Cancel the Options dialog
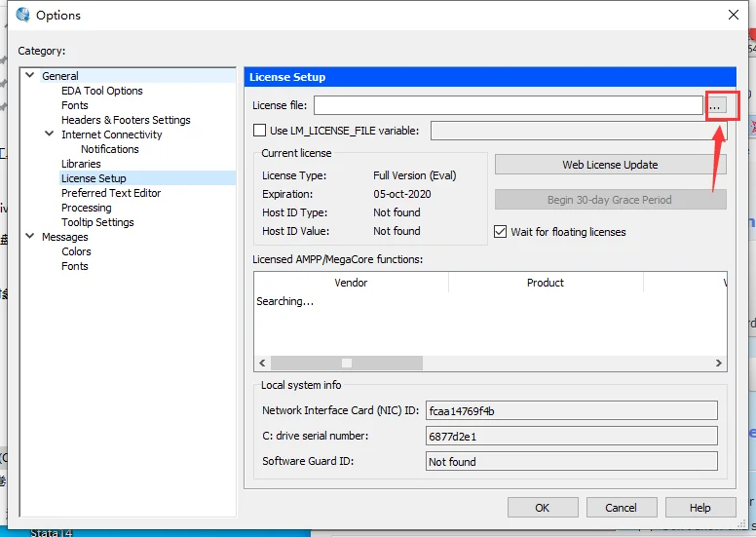Image resolution: width=756 pixels, height=537 pixels. coord(622,508)
